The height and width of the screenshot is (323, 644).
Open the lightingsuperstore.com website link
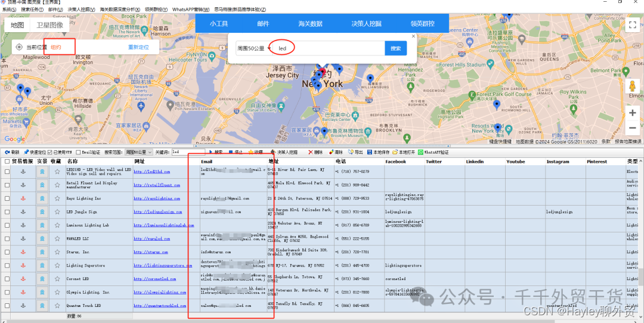pyautogui.click(x=163, y=265)
